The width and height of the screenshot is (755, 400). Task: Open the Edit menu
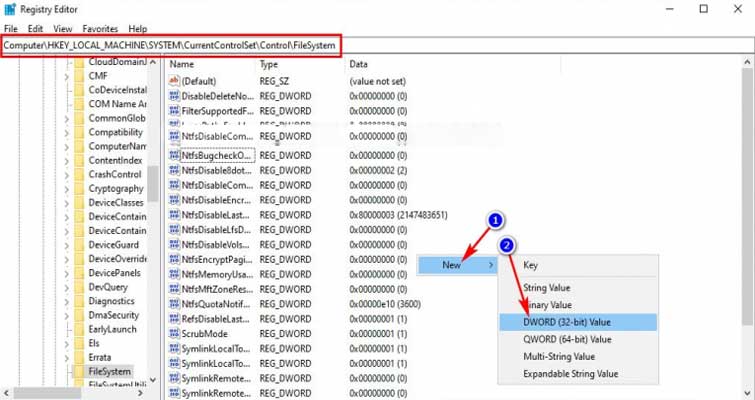(35, 29)
